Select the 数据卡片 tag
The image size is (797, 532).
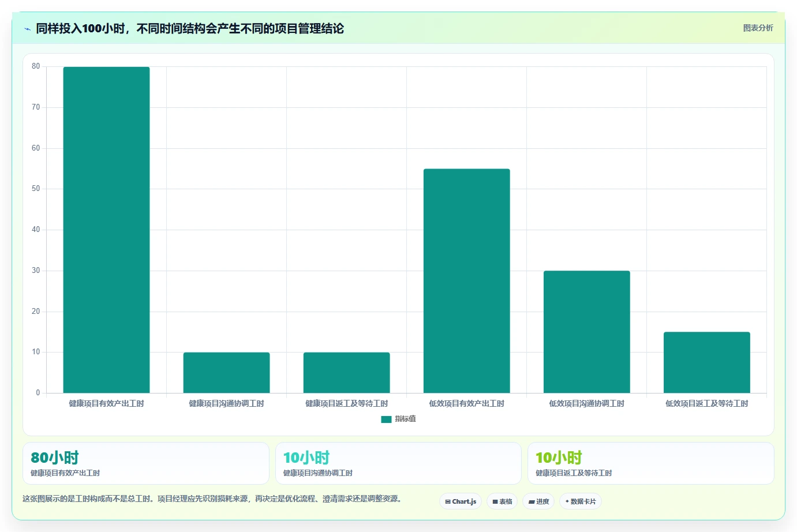tap(581, 501)
